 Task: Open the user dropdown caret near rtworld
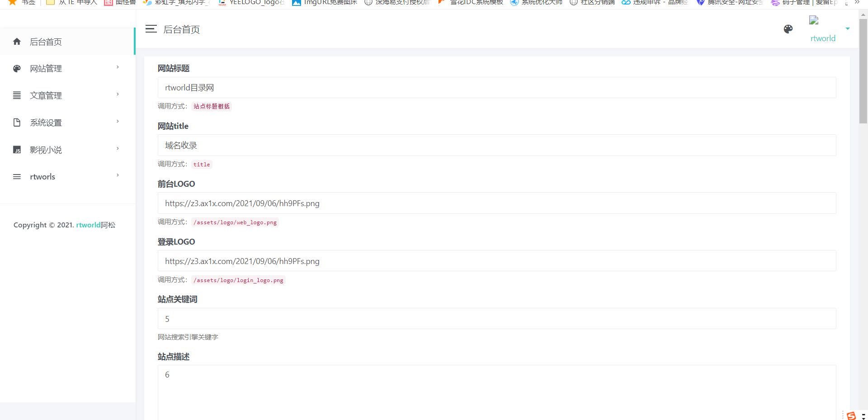click(848, 28)
